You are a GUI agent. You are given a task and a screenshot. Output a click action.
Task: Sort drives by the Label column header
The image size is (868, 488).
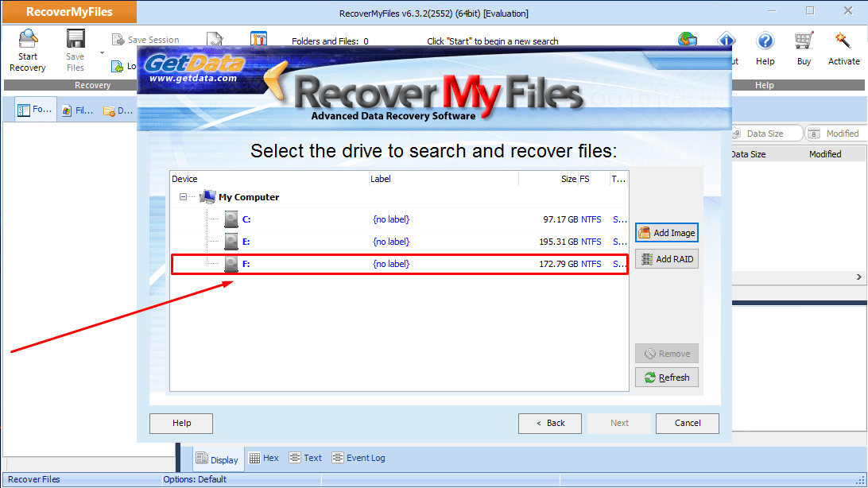[x=442, y=180]
